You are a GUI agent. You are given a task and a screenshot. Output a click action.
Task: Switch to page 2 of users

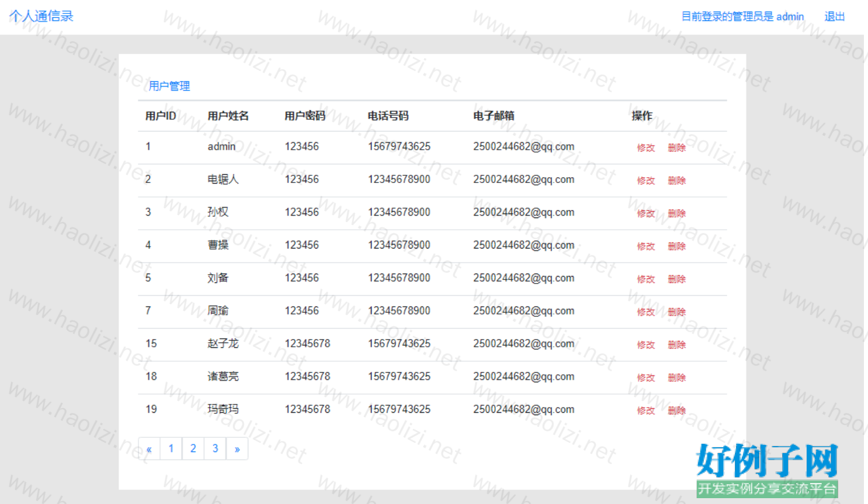click(x=193, y=449)
